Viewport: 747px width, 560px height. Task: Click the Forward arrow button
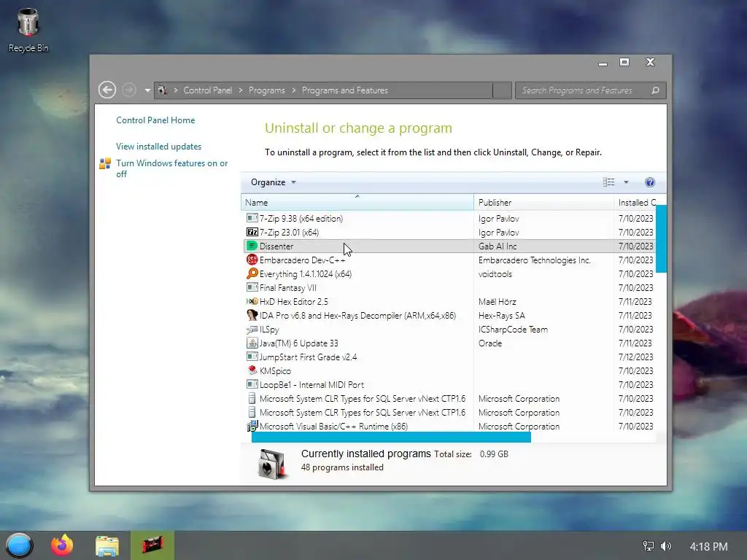pos(128,90)
